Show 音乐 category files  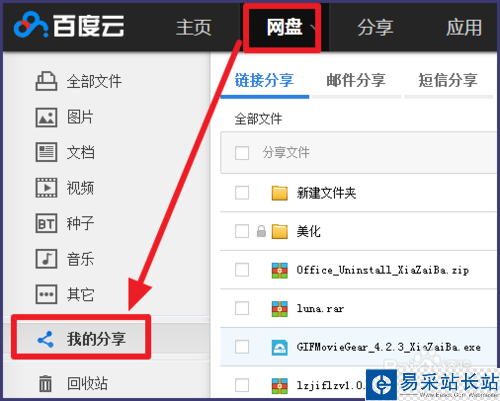pos(80,259)
